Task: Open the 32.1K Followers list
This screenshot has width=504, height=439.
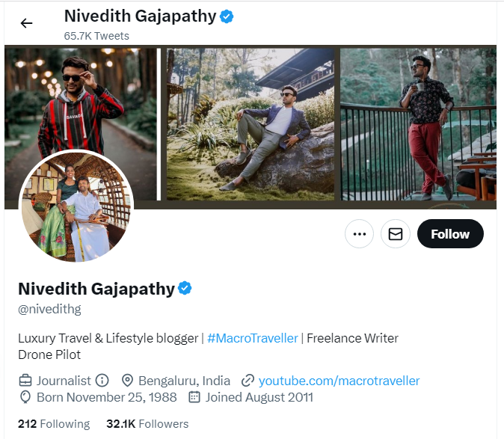Action: point(147,423)
